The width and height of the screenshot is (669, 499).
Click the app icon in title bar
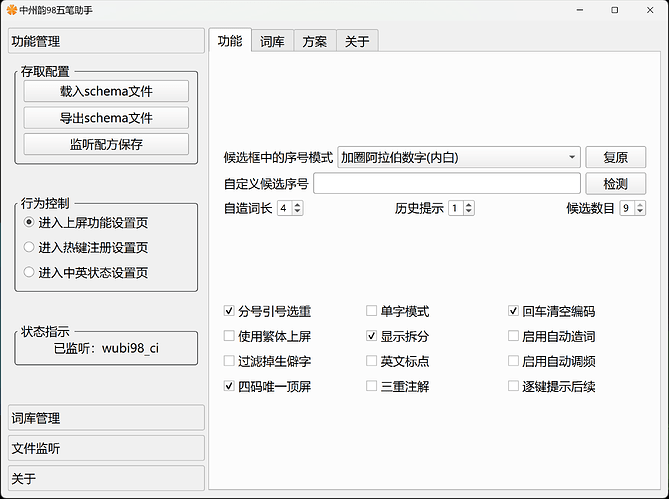click(11, 11)
